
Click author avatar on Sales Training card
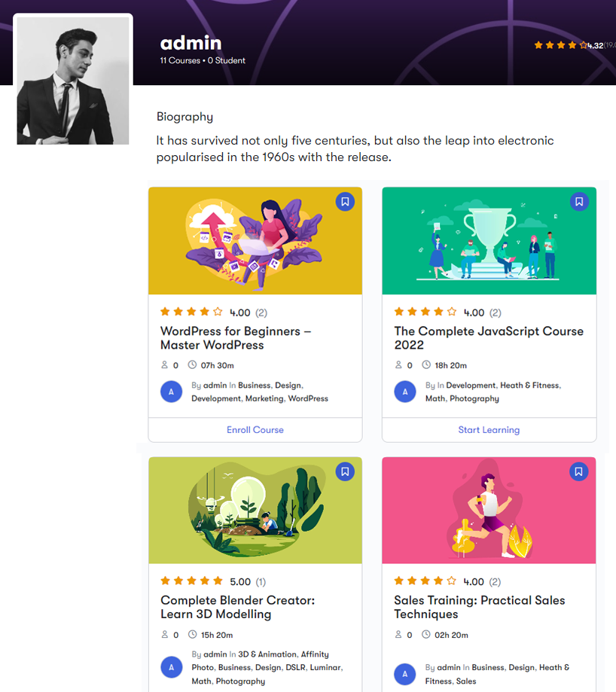[405, 674]
